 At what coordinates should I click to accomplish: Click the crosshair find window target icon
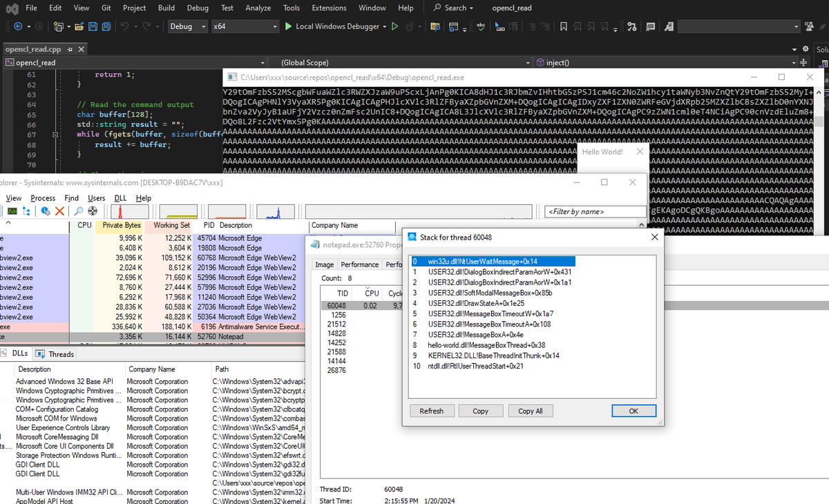92,211
